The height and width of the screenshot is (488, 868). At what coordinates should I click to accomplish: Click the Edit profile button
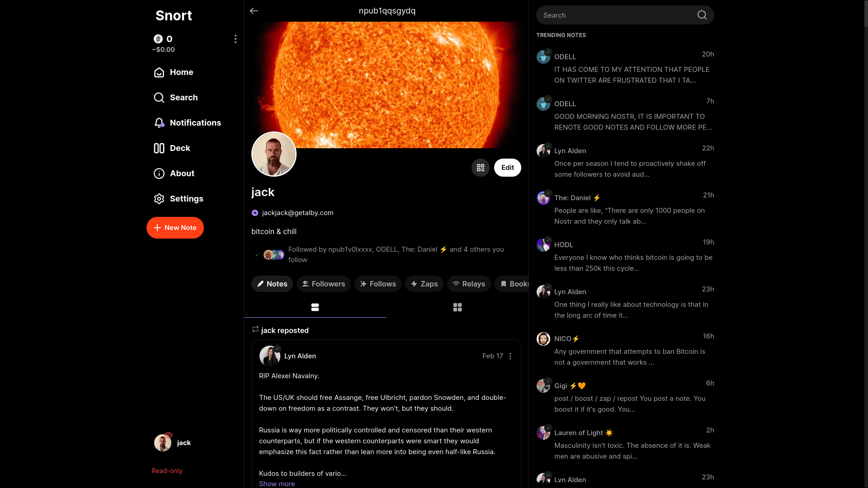coord(507,168)
